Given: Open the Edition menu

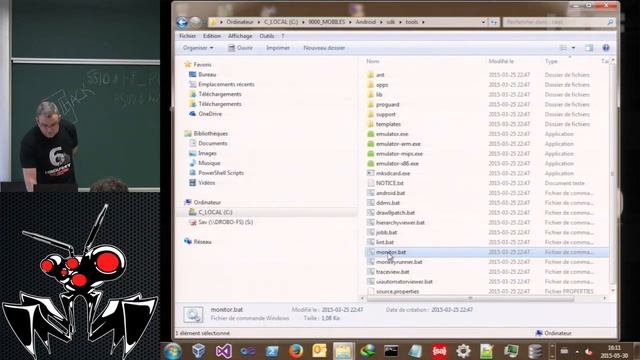Looking at the screenshot, I should (x=212, y=36).
